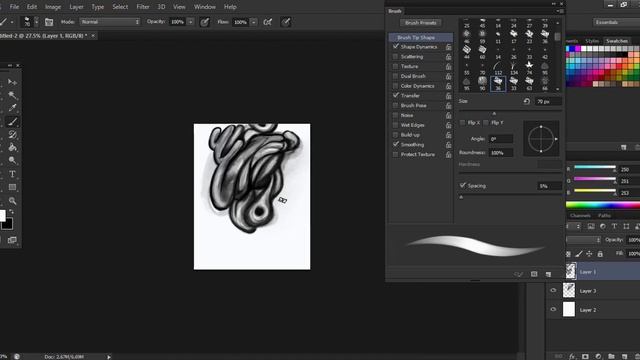640x360 pixels.
Task: Disable Shape Dynamics checkbox
Action: [396, 47]
